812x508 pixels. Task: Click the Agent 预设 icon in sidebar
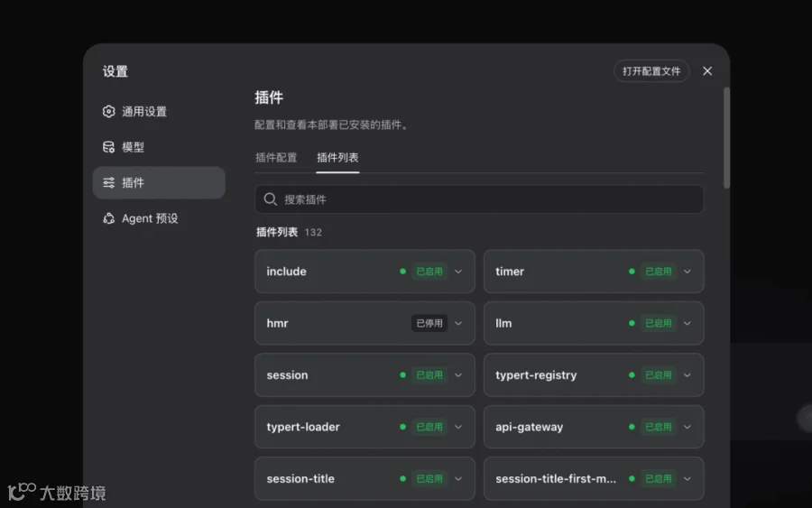coord(109,218)
